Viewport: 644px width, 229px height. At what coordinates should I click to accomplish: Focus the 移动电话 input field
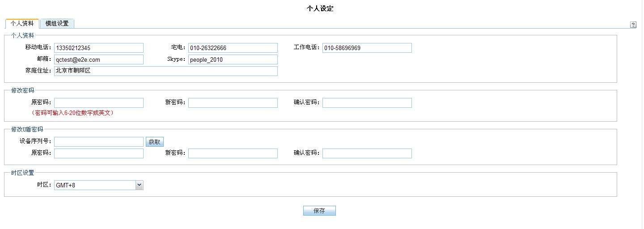point(98,48)
